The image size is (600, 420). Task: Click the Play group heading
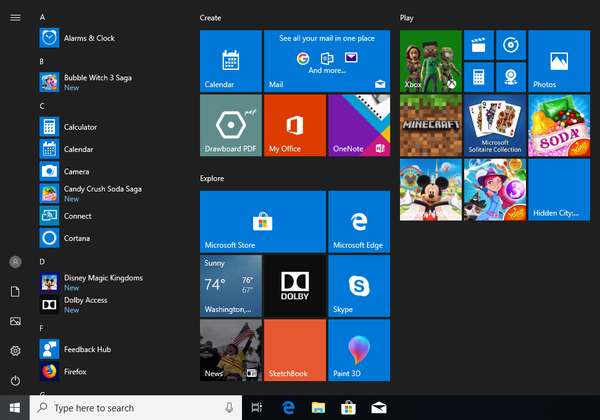[406, 18]
